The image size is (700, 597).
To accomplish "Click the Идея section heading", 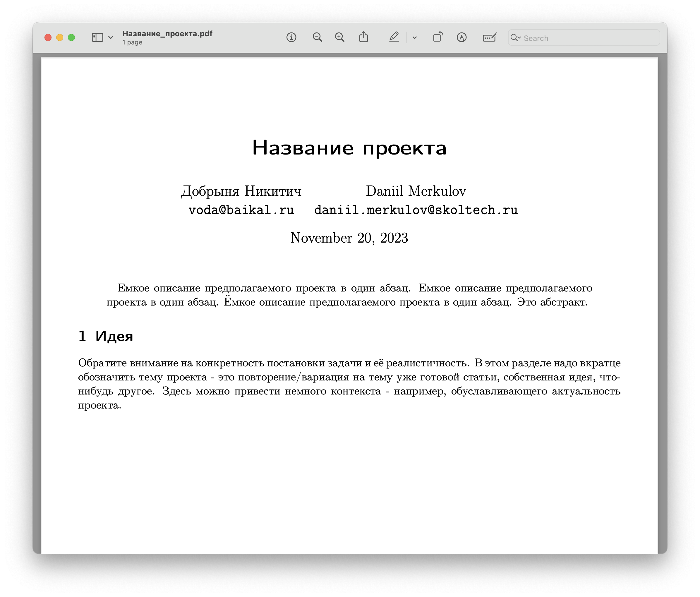I will pyautogui.click(x=114, y=336).
